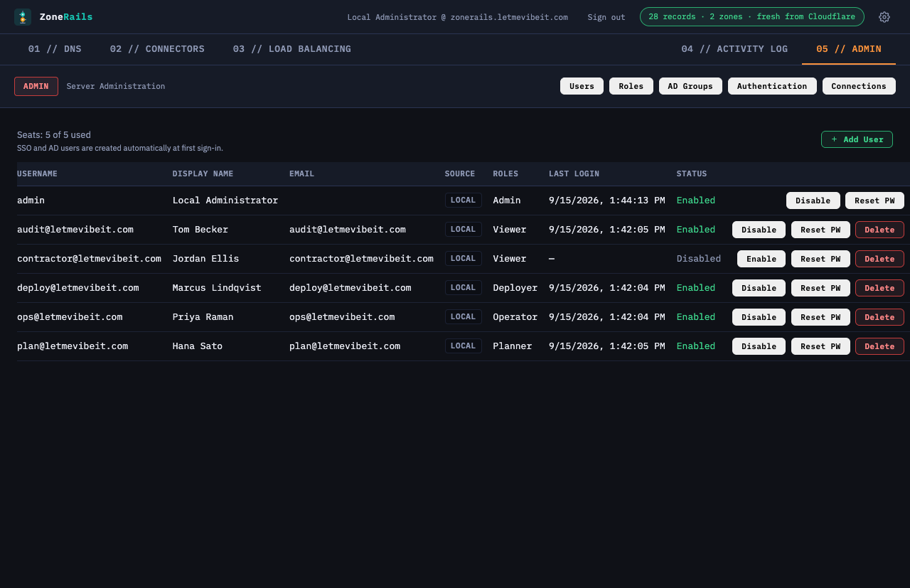Delete the plan@letmevibeit.com user
Viewport: 910px width, 588px height.
click(x=879, y=346)
